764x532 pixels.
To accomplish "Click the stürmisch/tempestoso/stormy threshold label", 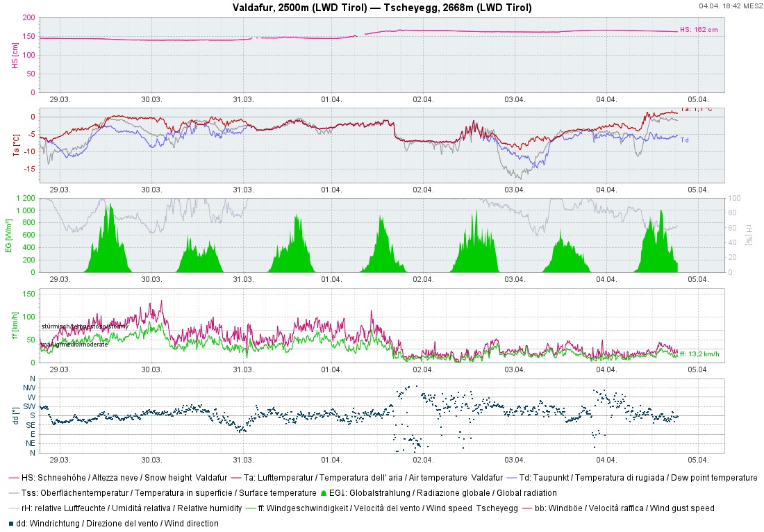I will pyautogui.click(x=84, y=326).
